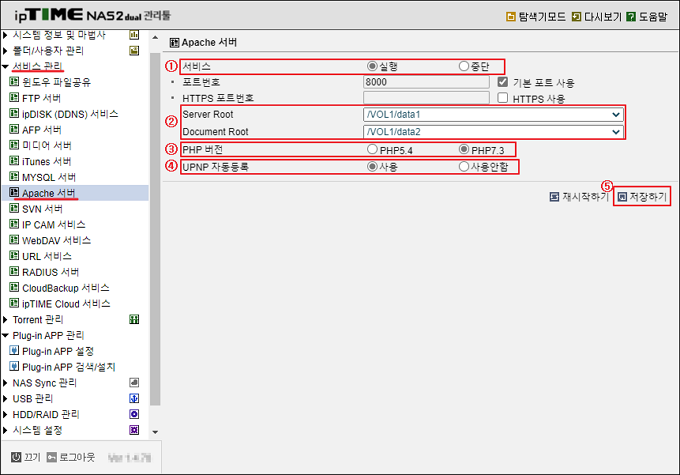Expand HDD/RAID 관리 tree arrow
680x475 pixels.
tap(5, 414)
